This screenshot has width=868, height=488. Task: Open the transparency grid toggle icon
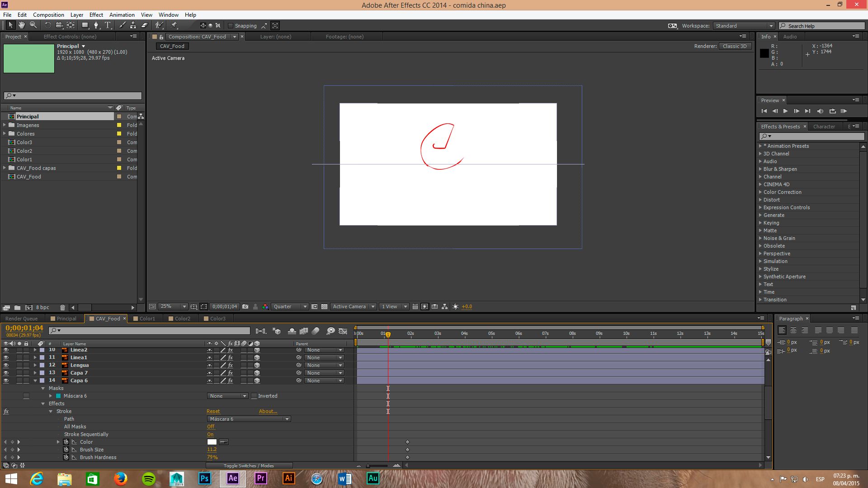(324, 306)
